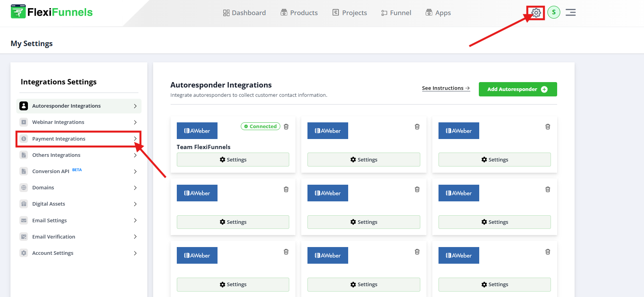This screenshot has width=644, height=297.
Task: Delete the Team FlexiFunnels integration via trash icon
Action: [286, 127]
